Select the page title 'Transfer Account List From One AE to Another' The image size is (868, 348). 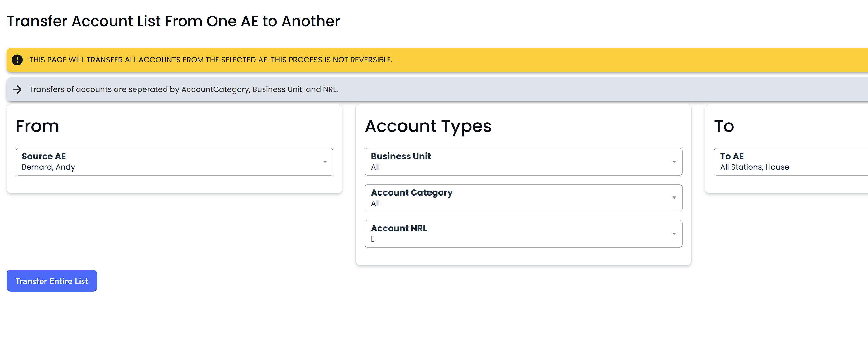(x=174, y=21)
